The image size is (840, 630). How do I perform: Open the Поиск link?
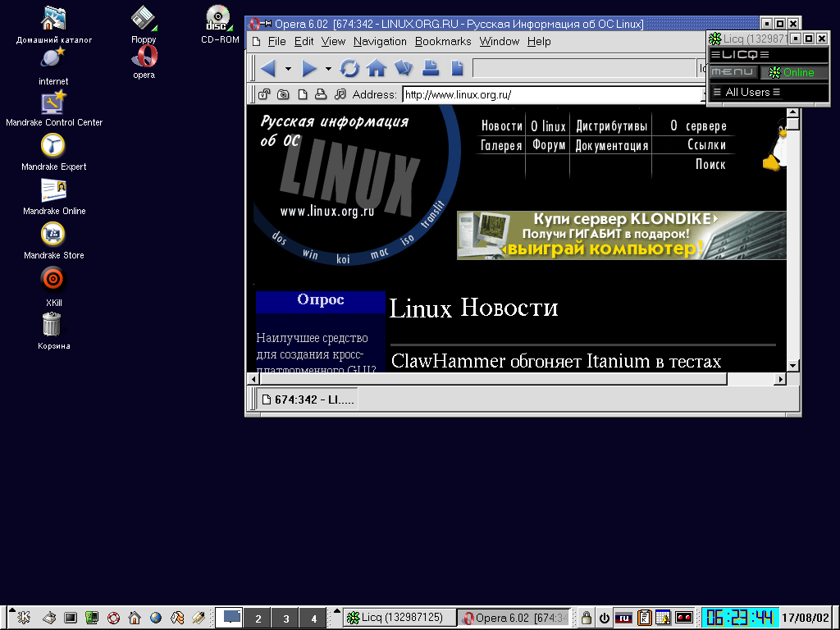(710, 164)
